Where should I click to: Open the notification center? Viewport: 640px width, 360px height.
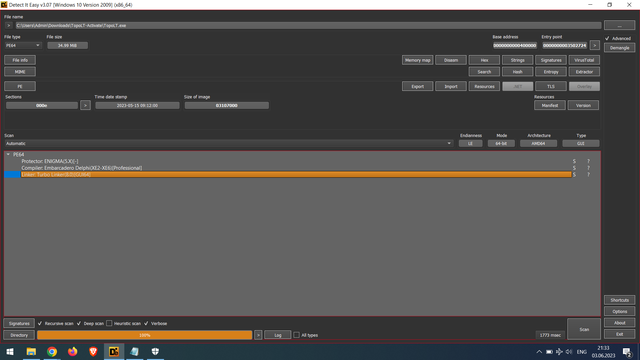click(x=627, y=352)
